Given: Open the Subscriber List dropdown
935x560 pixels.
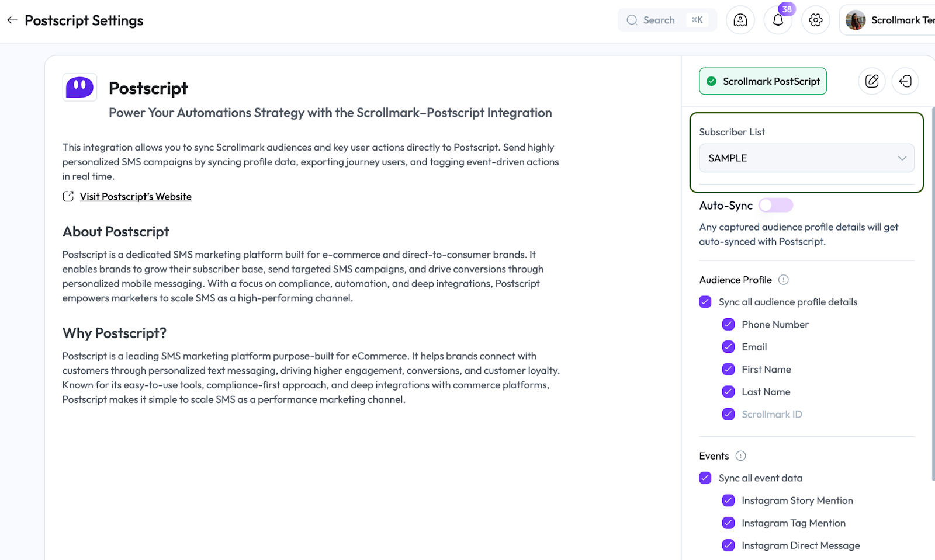Looking at the screenshot, I should [x=806, y=158].
